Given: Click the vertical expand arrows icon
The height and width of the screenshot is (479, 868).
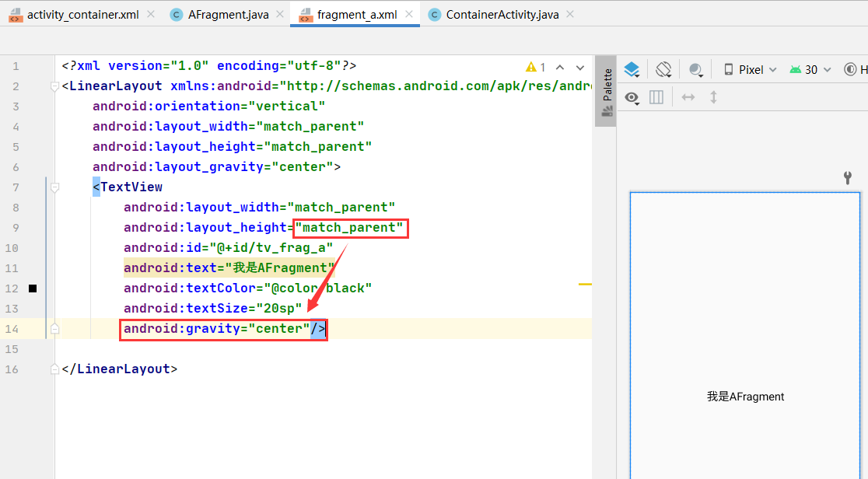Looking at the screenshot, I should (x=713, y=97).
